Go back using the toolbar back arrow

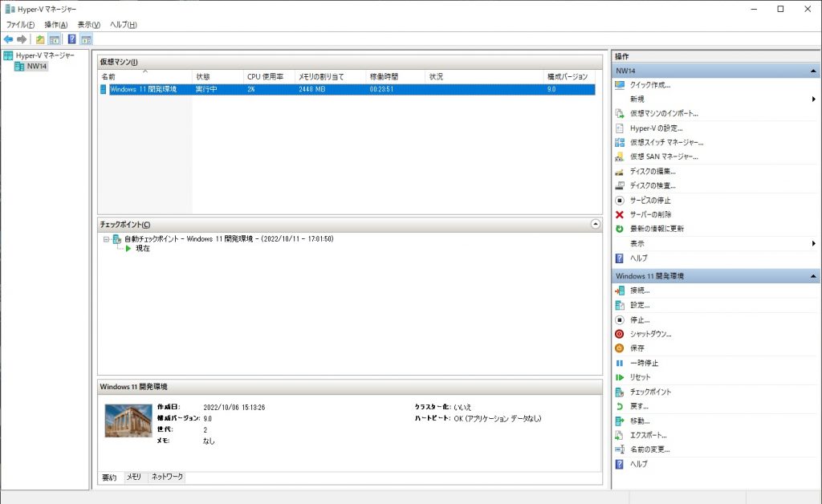click(x=8, y=39)
